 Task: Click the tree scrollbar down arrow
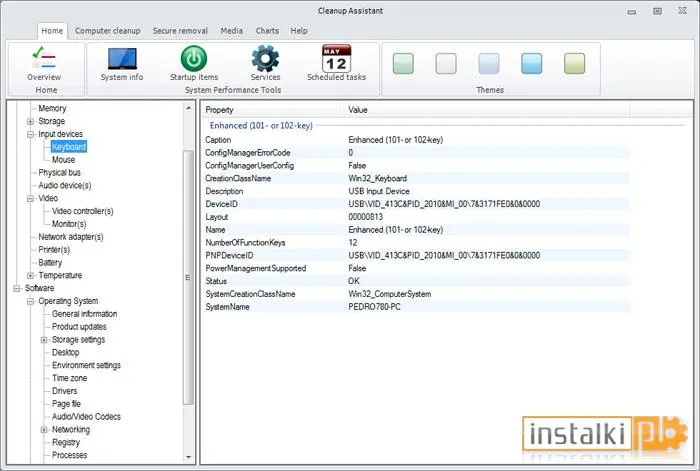pos(188,457)
